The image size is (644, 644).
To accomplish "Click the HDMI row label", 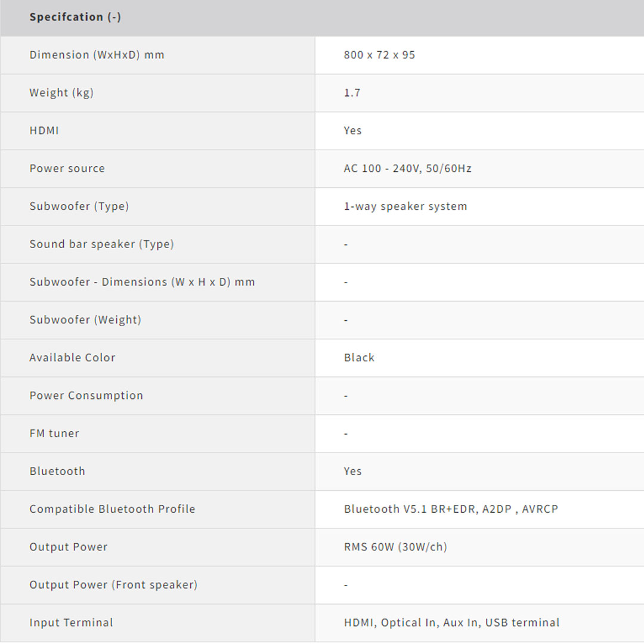I will 44,131.
